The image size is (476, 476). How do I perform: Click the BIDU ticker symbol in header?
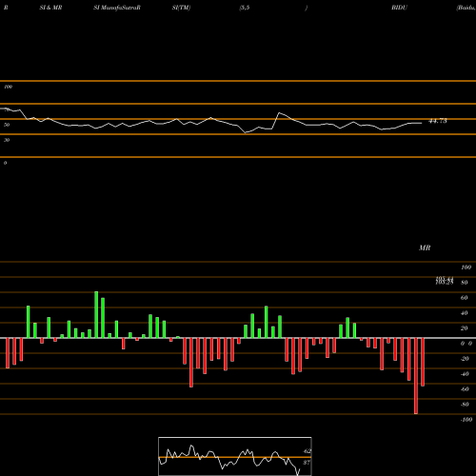399,8
